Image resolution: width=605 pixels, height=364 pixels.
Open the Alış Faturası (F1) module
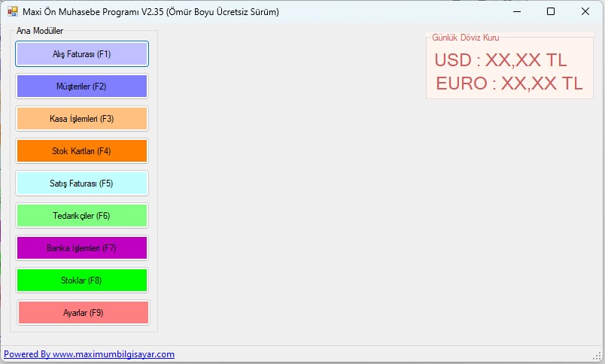point(81,54)
